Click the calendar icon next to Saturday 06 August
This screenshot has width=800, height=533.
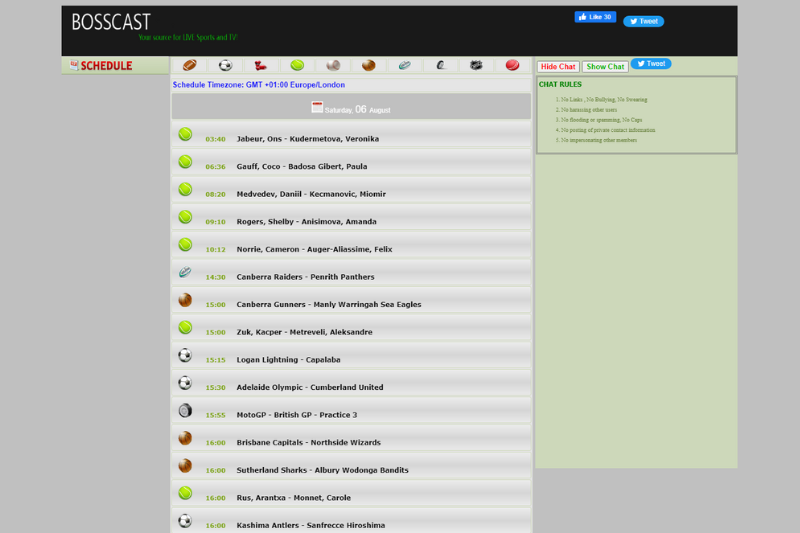[x=317, y=107]
